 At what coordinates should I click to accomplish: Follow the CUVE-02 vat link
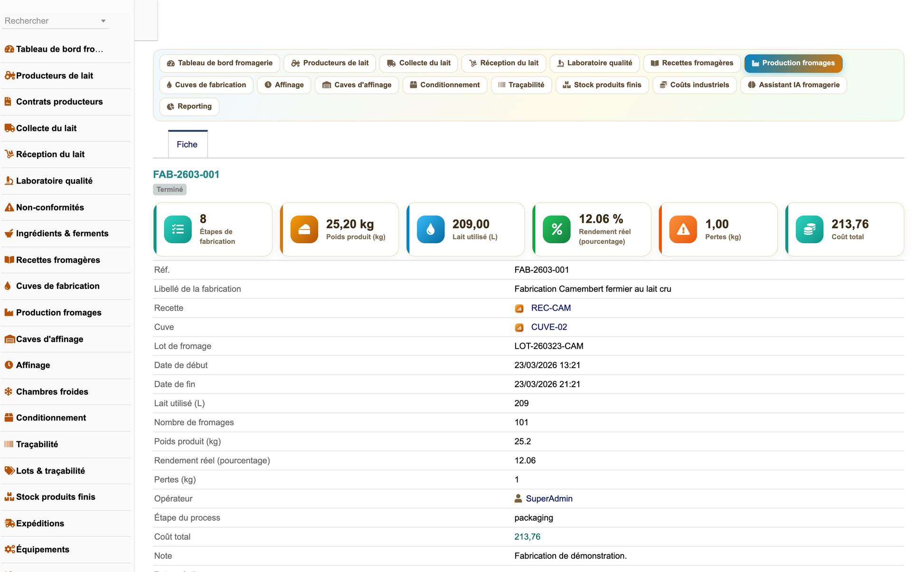[549, 327]
